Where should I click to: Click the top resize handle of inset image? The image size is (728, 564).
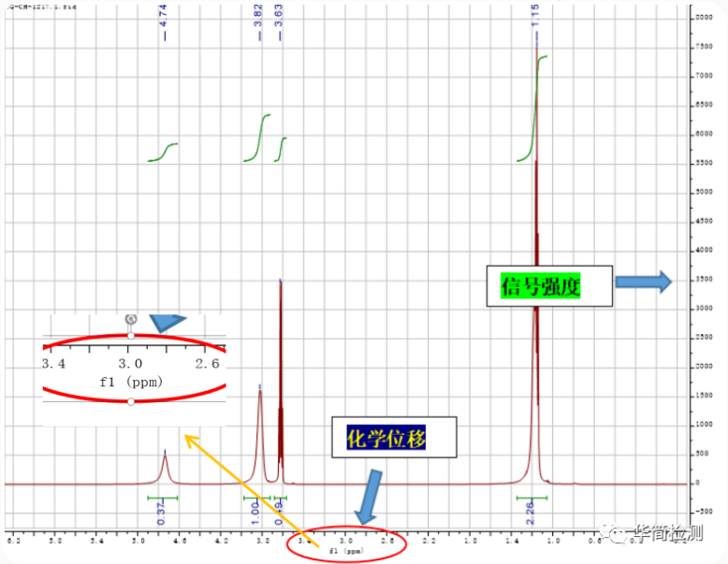(x=131, y=335)
